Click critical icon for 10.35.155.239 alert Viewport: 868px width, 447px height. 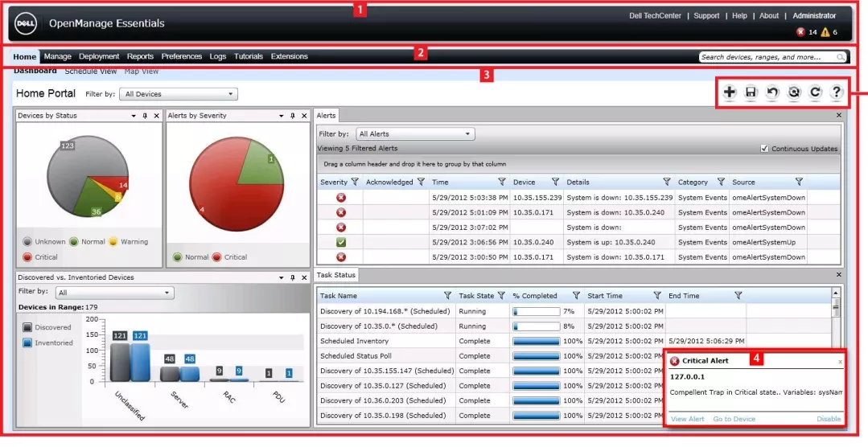click(341, 198)
